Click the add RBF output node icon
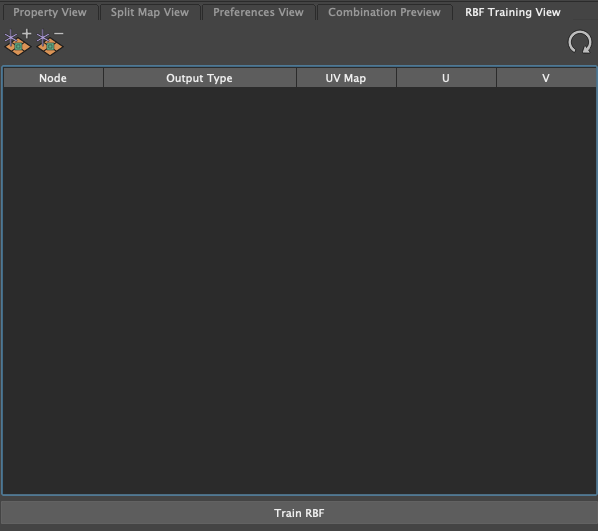 coord(18,42)
